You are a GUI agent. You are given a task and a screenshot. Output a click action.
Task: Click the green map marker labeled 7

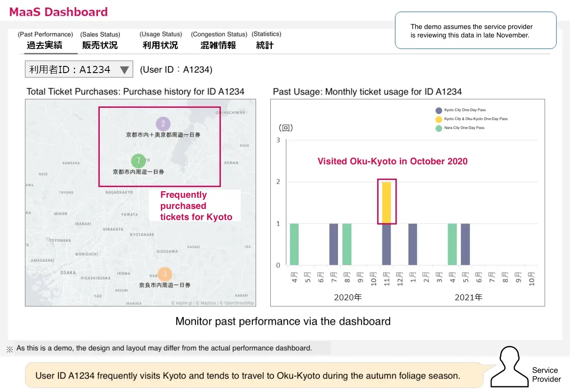tap(138, 161)
